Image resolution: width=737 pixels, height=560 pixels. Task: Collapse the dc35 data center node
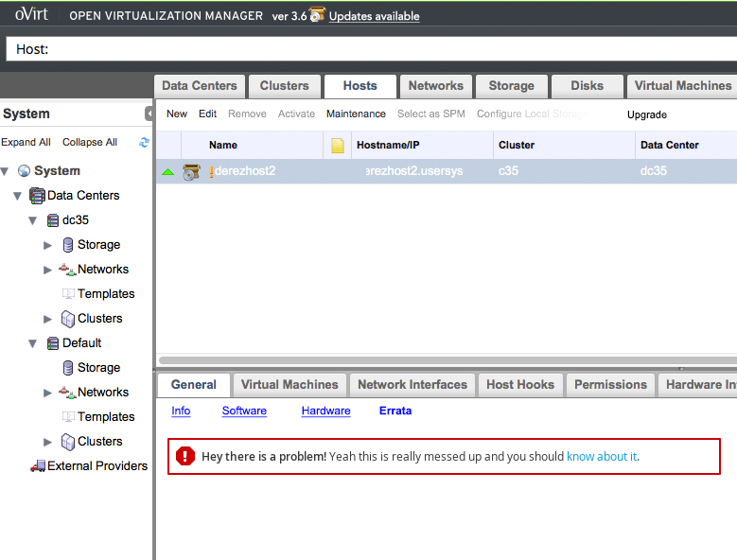pyautogui.click(x=33, y=219)
